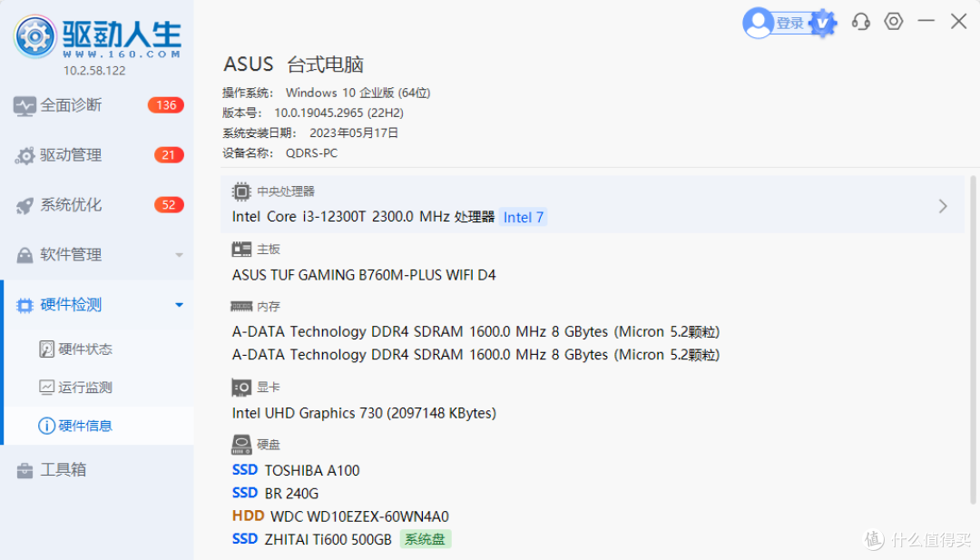Click the 系统盘 green tag

point(425,539)
